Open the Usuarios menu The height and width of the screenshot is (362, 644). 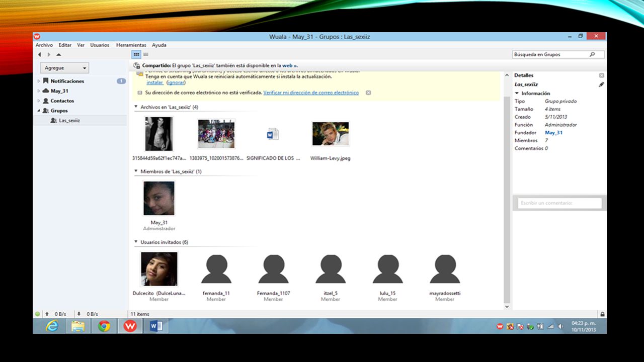click(x=100, y=45)
